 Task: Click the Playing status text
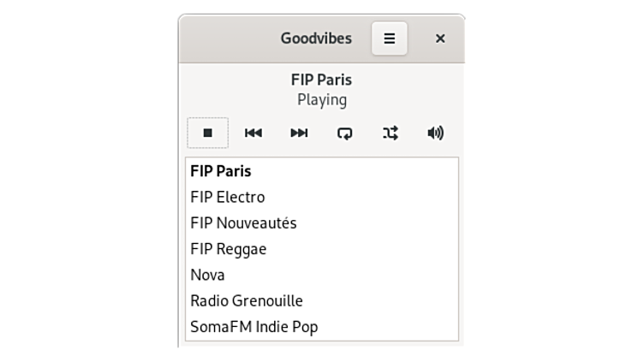coord(322,100)
